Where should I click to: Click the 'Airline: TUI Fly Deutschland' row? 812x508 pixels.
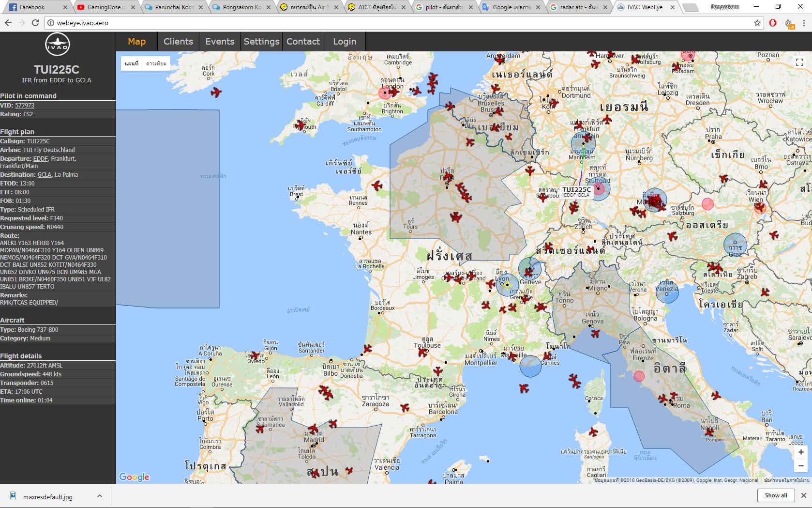58,150
